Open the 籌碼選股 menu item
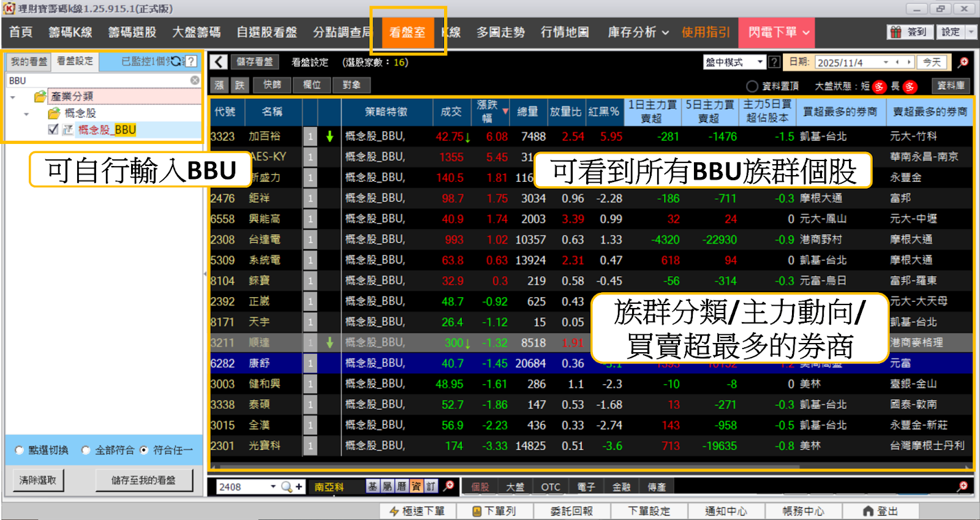Image resolution: width=980 pixels, height=520 pixels. pyautogui.click(x=132, y=32)
